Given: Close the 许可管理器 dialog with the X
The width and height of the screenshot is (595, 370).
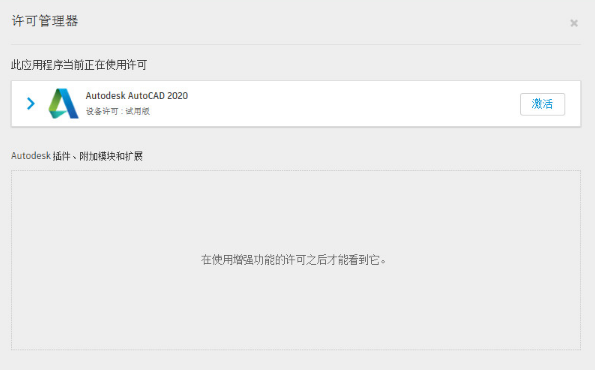Looking at the screenshot, I should pyautogui.click(x=574, y=23).
